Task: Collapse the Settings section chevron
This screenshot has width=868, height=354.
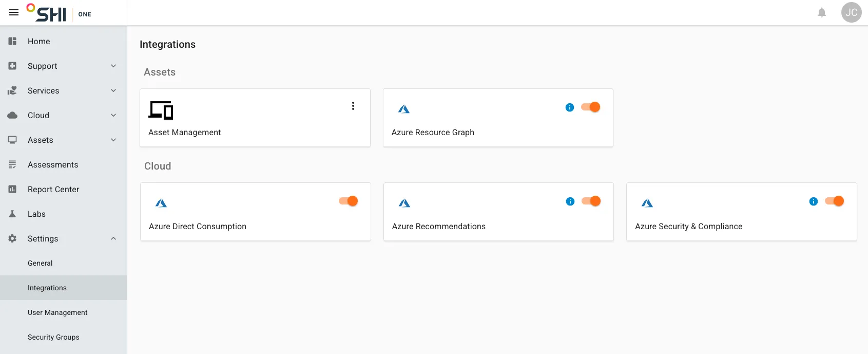Action: point(113,238)
